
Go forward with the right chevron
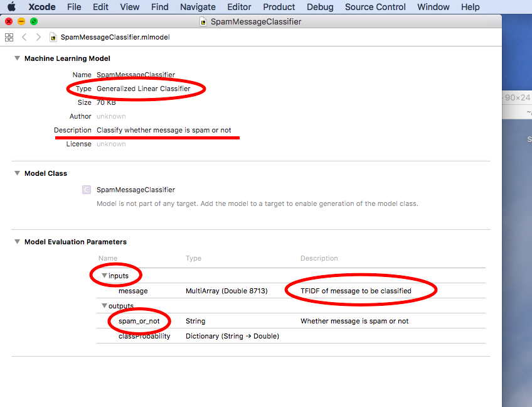(38, 37)
